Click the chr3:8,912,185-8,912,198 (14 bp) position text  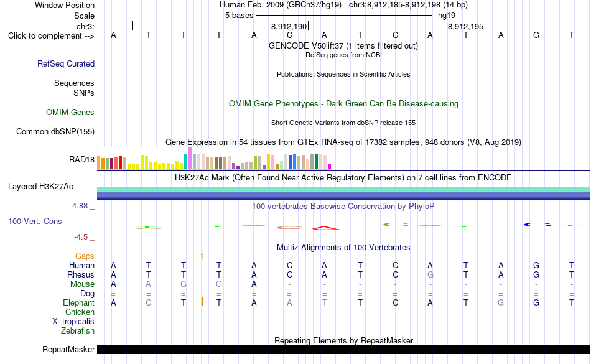pos(408,5)
